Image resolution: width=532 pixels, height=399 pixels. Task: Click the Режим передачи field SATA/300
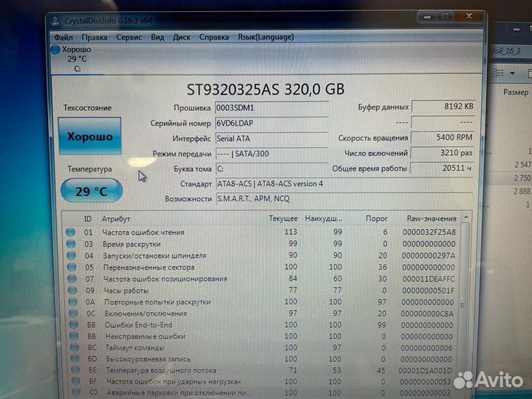[271, 154]
